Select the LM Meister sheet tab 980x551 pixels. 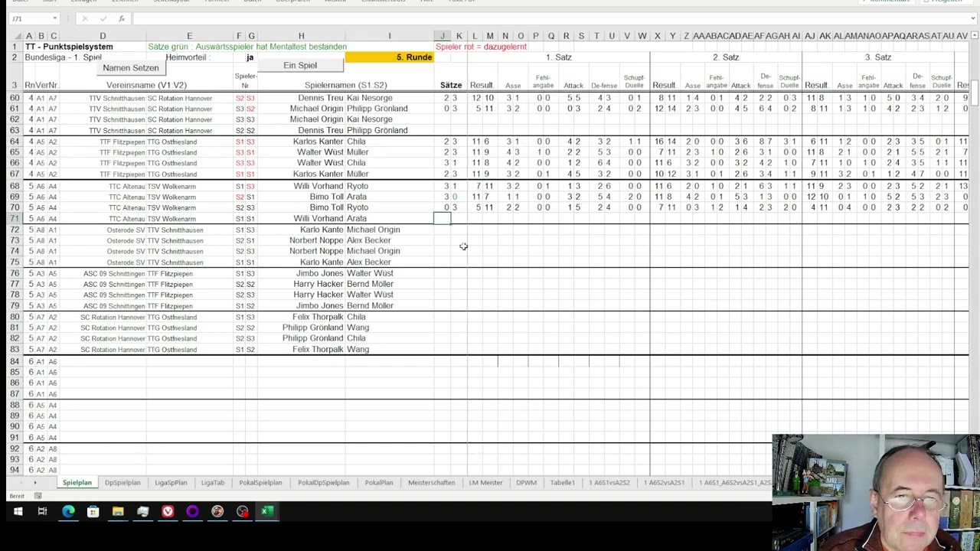[486, 483]
